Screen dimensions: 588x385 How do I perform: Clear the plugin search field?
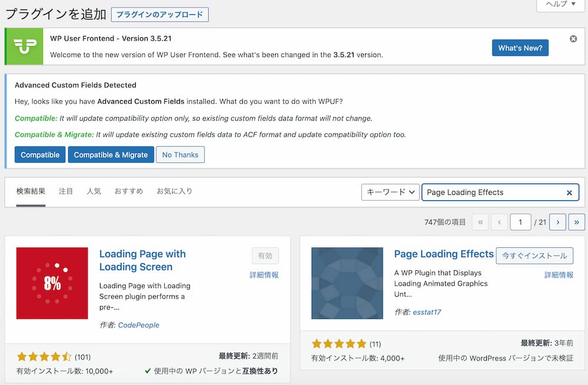point(569,192)
